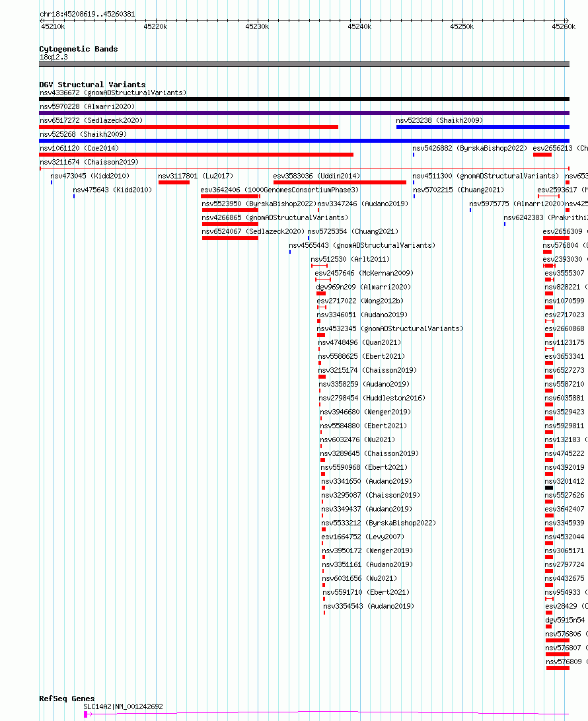Viewport: 588px width, 721px height.
Task: Click the red nsv576809 variant bar
Action: (558, 667)
